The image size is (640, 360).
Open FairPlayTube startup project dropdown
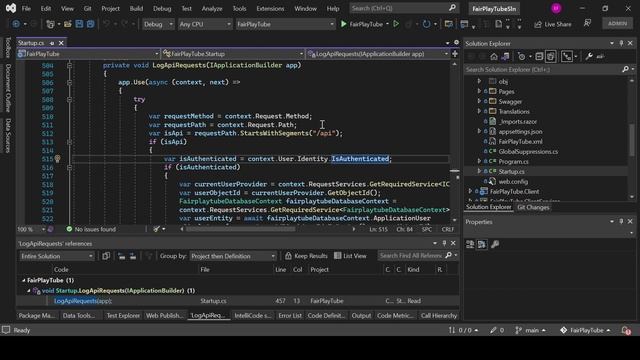(x=285, y=24)
